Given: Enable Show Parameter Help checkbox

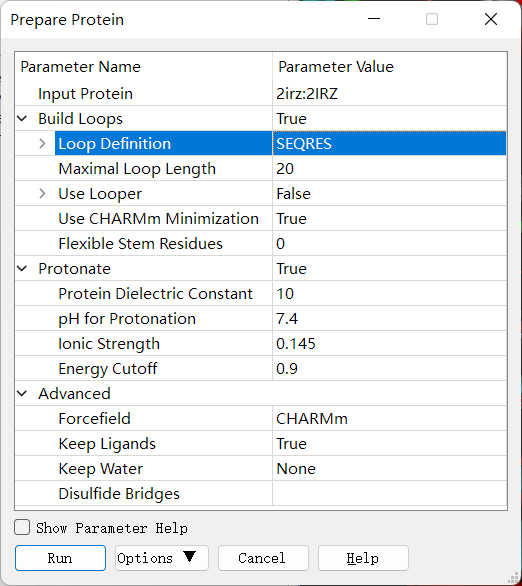Looking at the screenshot, I should 22,528.
